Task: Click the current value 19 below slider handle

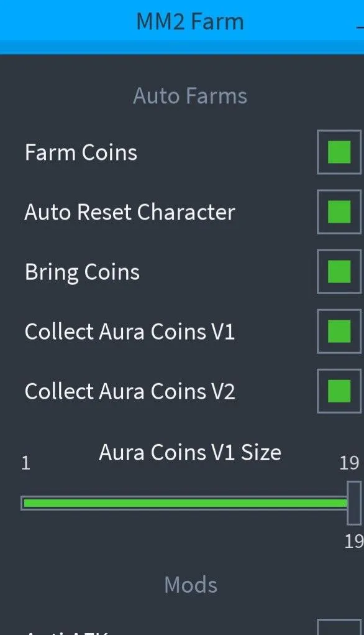Action: pos(354,541)
